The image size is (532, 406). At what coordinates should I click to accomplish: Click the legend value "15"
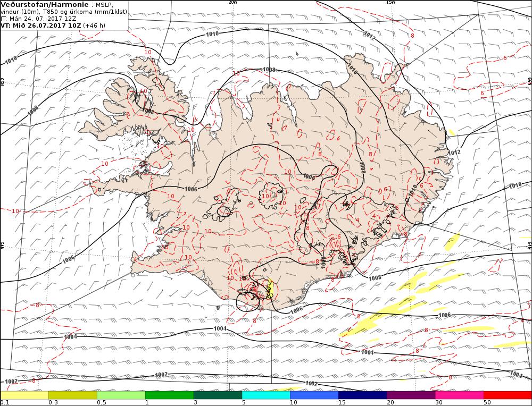pyautogui.click(x=342, y=403)
